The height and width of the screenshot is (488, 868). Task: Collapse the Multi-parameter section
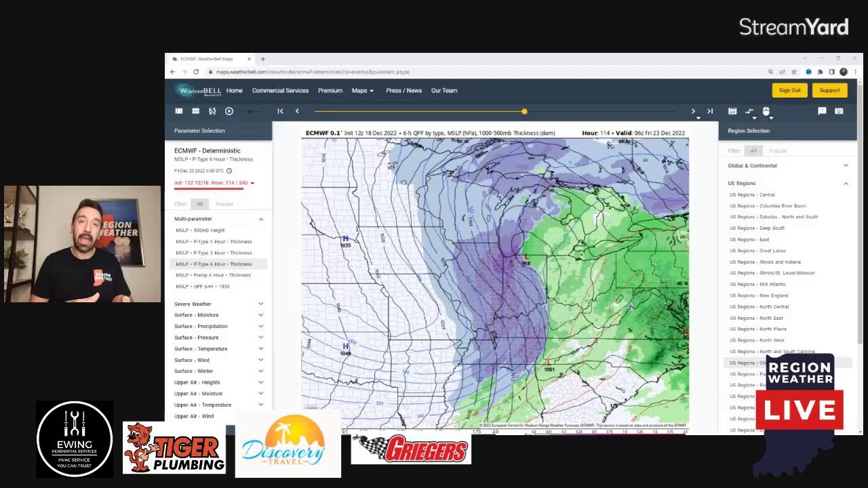(261, 219)
